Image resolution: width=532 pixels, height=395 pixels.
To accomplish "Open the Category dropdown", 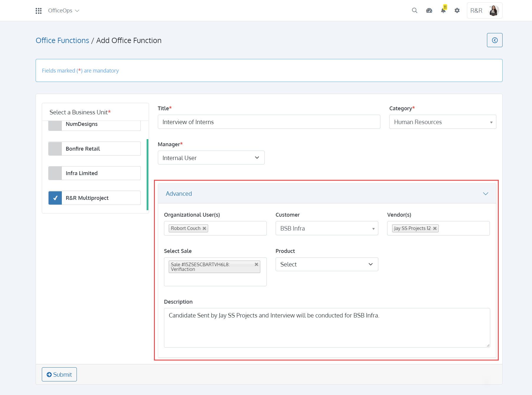I will (x=442, y=122).
